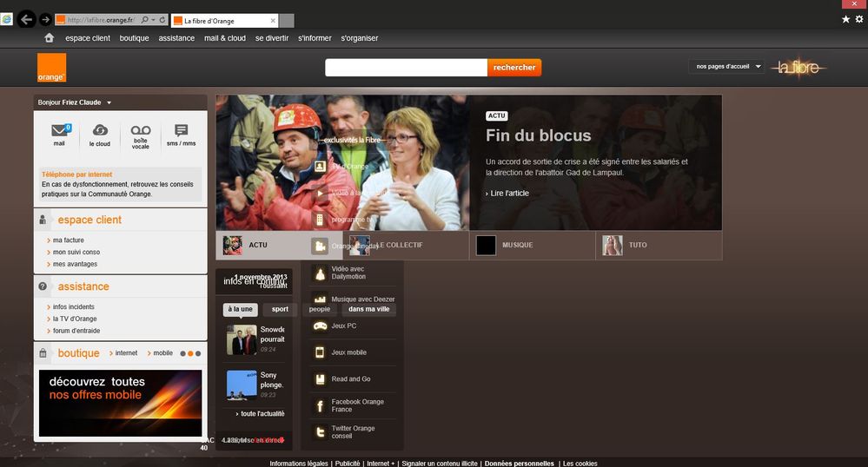Open mon suivi conso link
The width and height of the screenshot is (868, 467).
point(76,252)
